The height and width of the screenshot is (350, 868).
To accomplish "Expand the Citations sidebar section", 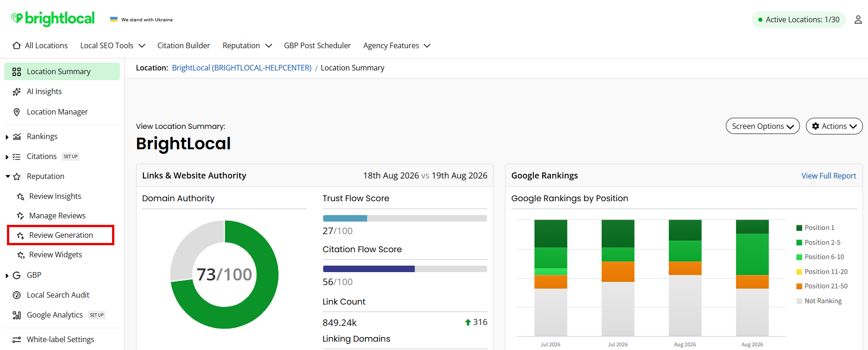I will tap(7, 157).
